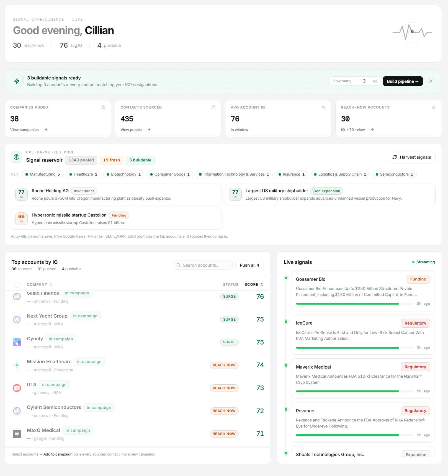Click the Push all 4 button

coord(249,265)
